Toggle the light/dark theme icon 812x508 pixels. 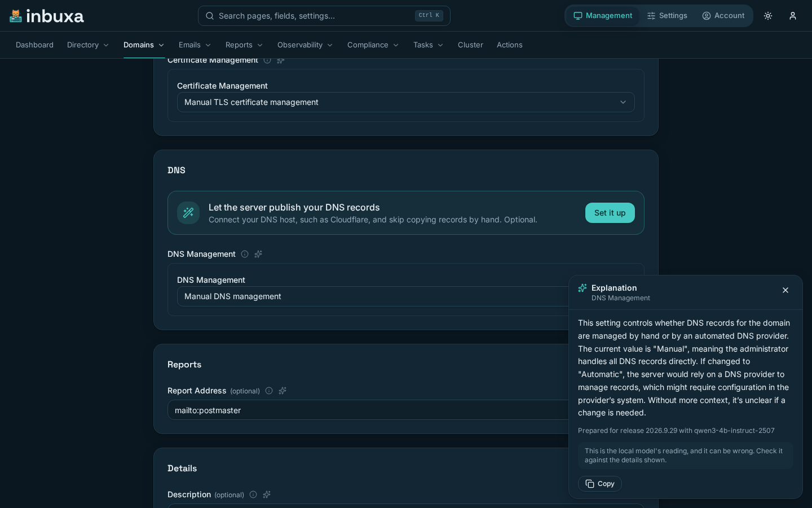[x=768, y=16]
